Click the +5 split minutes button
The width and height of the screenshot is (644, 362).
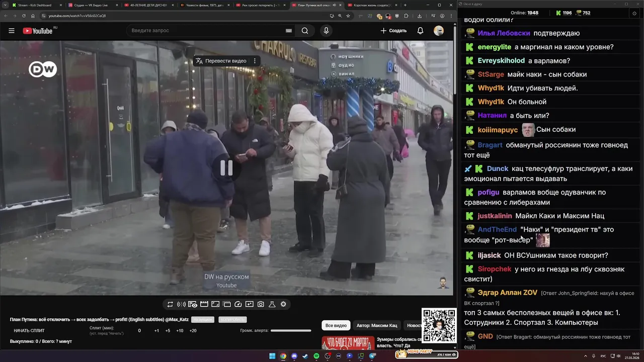(168, 331)
